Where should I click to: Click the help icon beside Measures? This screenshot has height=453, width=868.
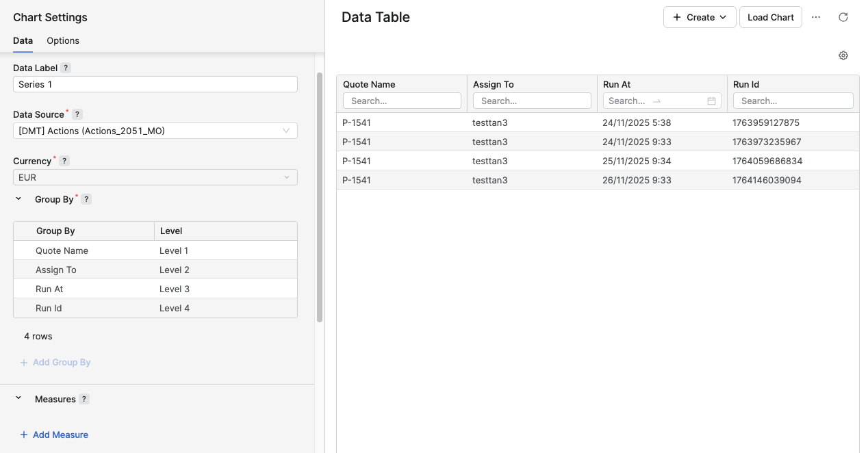point(84,399)
